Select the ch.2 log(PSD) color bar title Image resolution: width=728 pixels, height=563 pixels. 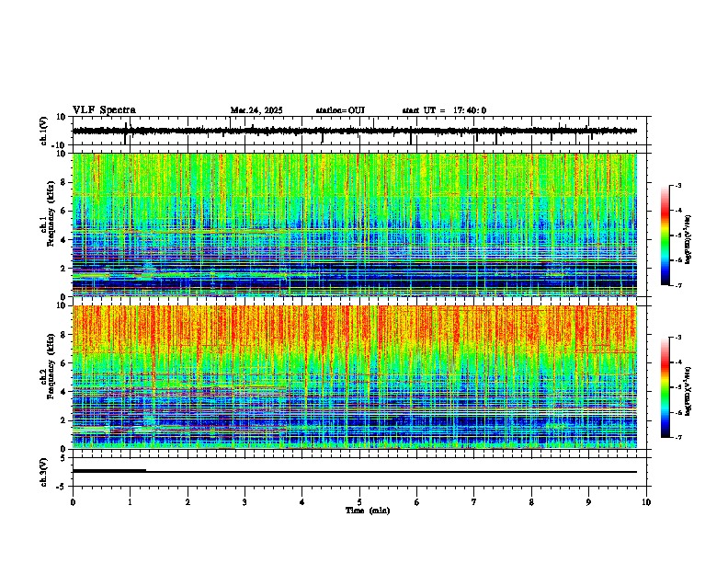(688, 391)
